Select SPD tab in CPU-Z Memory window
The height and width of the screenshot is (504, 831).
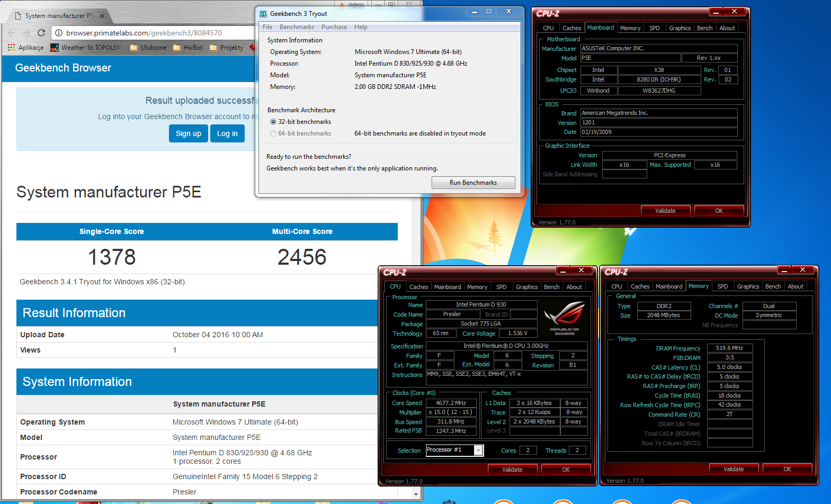click(x=723, y=286)
